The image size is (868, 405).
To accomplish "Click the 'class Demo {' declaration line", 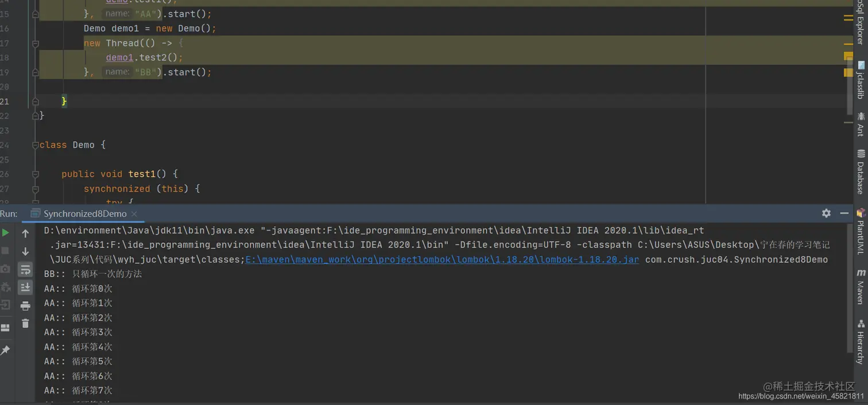I will (x=72, y=145).
